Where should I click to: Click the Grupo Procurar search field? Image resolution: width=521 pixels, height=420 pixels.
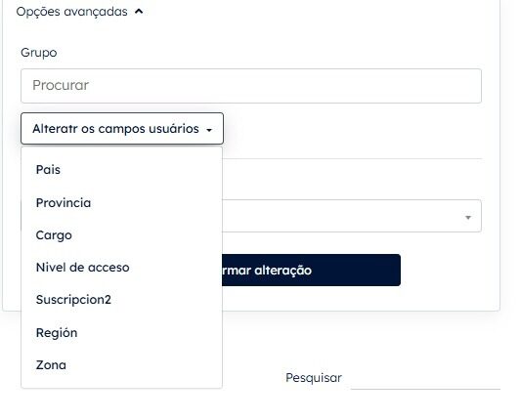[x=251, y=86]
